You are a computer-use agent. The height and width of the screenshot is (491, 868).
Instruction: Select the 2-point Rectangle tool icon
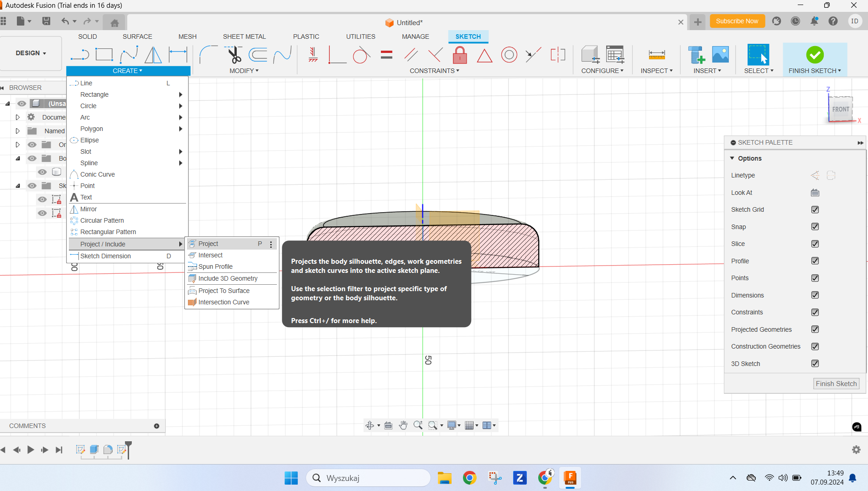point(104,55)
